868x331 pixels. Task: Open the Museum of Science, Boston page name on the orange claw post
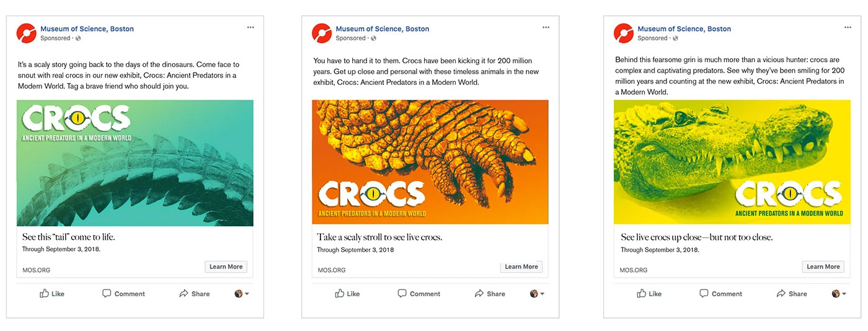[382, 29]
